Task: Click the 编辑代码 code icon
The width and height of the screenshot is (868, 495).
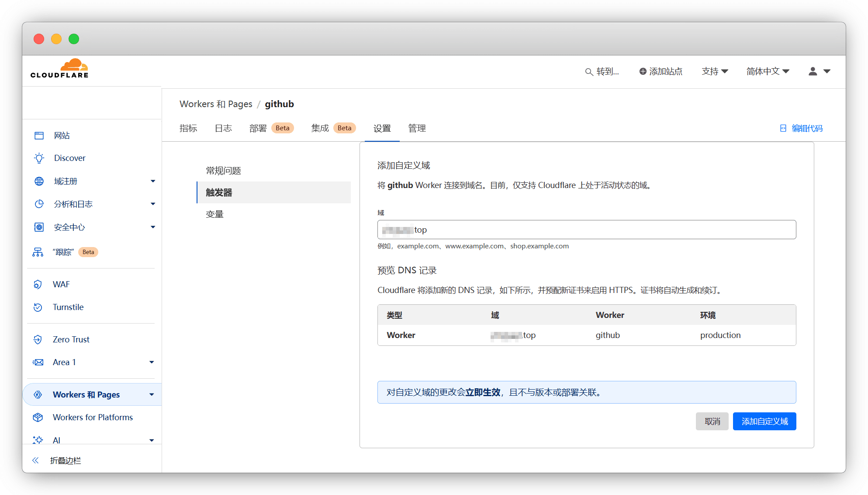Action: [783, 128]
